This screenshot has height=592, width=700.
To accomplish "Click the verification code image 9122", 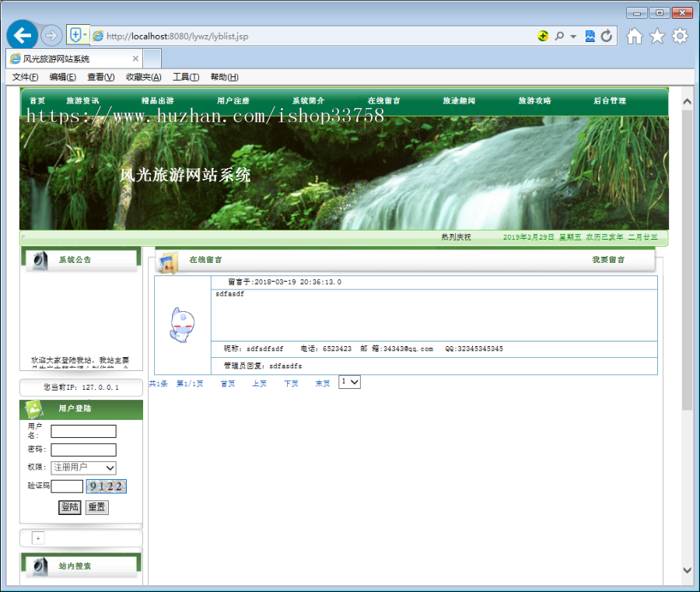I will pyautogui.click(x=106, y=485).
